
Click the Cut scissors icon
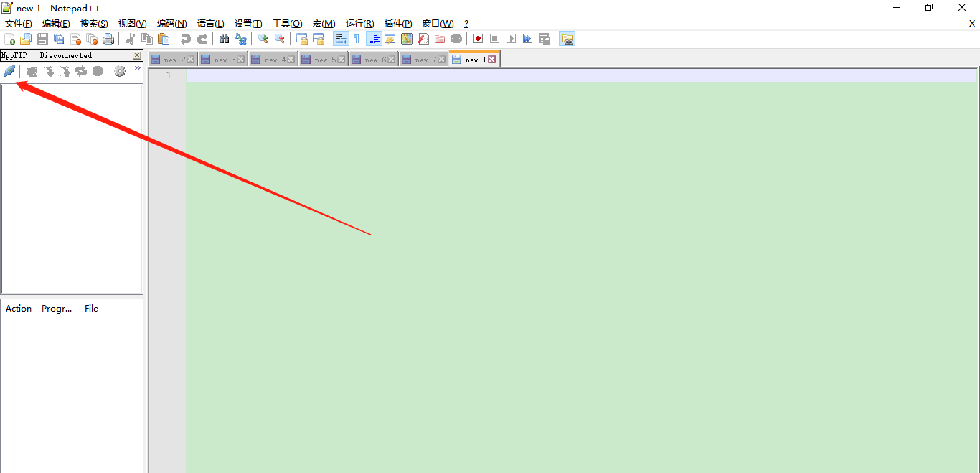(x=131, y=39)
